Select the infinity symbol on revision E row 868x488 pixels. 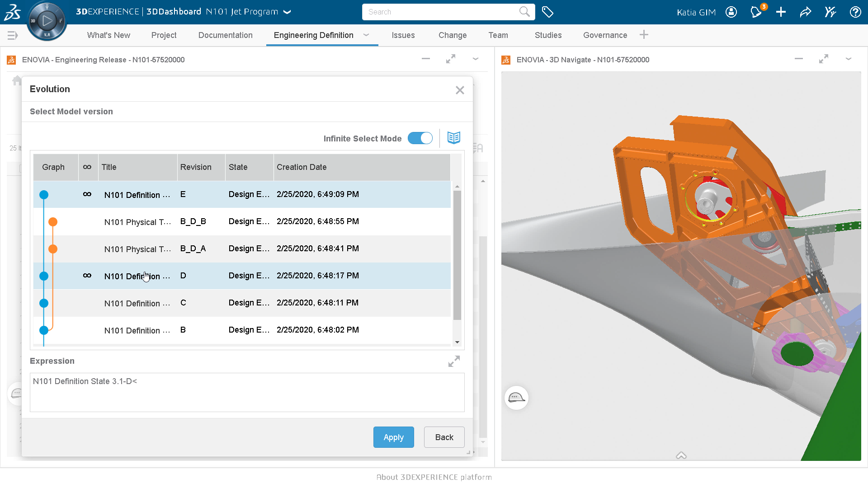pyautogui.click(x=88, y=194)
